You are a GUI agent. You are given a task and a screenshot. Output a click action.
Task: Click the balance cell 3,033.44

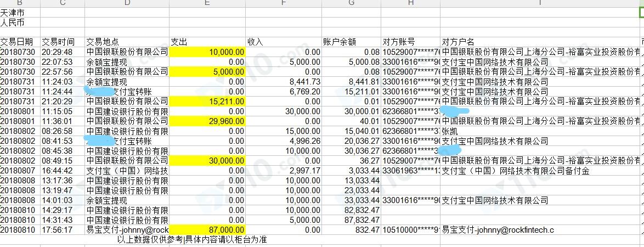(x=351, y=171)
